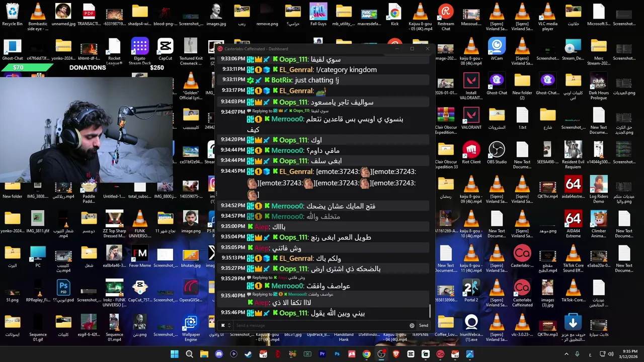The image size is (644, 362).
Task: Select the AIDA64 Extreme desktop icon
Action: pos(573,225)
